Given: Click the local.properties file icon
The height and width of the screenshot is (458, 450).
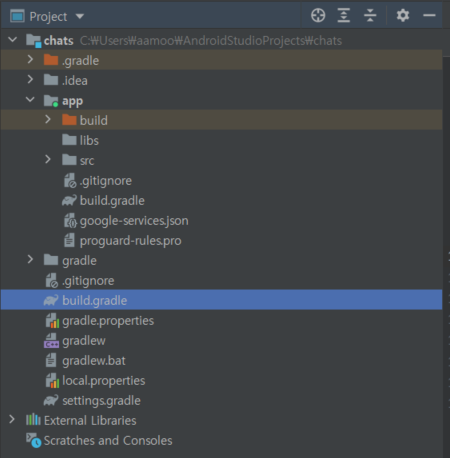Looking at the screenshot, I should (52, 381).
